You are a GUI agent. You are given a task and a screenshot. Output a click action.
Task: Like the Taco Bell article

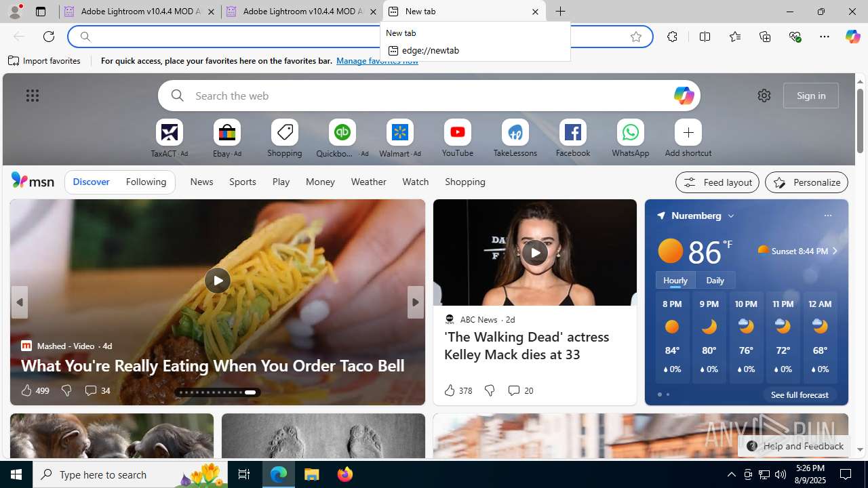[x=35, y=390]
